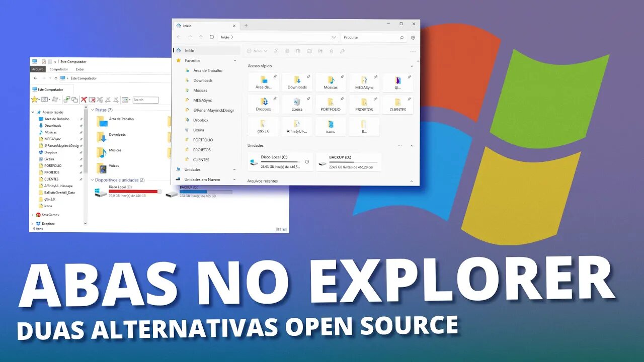Open Downloads in the Início sidebar favorites

pyautogui.click(x=203, y=80)
